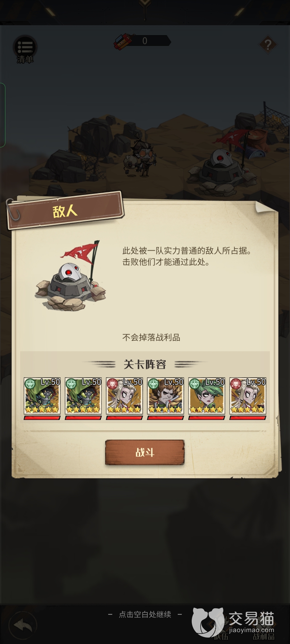Click the back arrow icon
The height and width of the screenshot is (644, 290).
pos(23,626)
